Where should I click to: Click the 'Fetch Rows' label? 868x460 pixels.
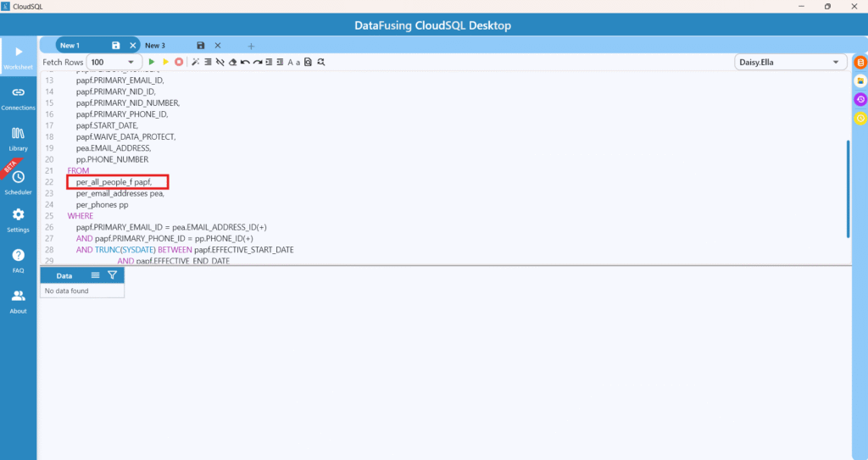point(63,62)
